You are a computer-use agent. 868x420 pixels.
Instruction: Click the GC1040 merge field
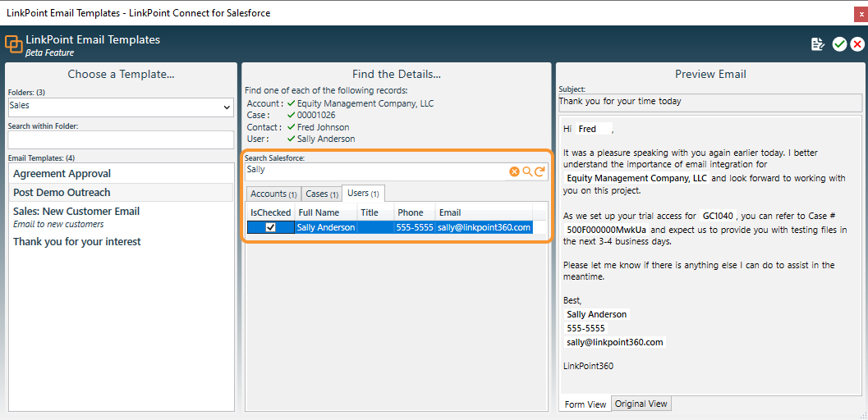(718, 216)
